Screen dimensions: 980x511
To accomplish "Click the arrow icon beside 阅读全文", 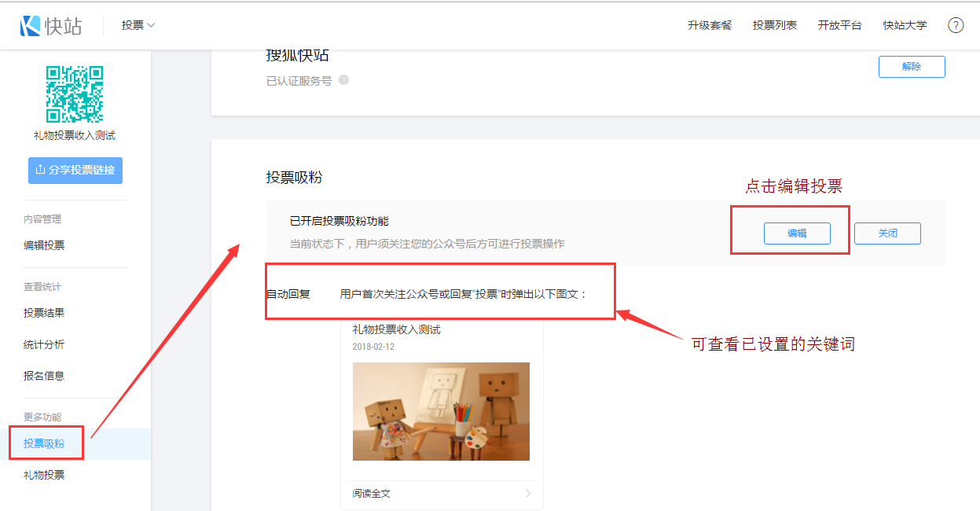I will [528, 494].
